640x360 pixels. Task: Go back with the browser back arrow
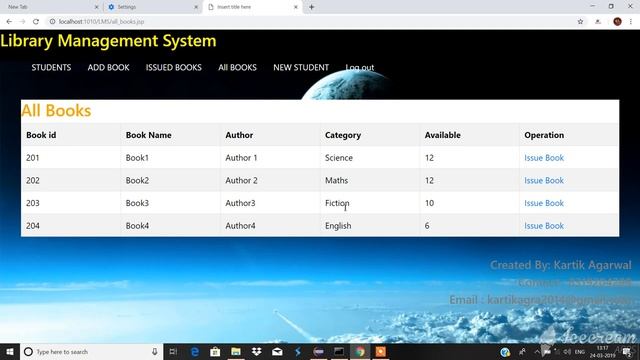9,22
